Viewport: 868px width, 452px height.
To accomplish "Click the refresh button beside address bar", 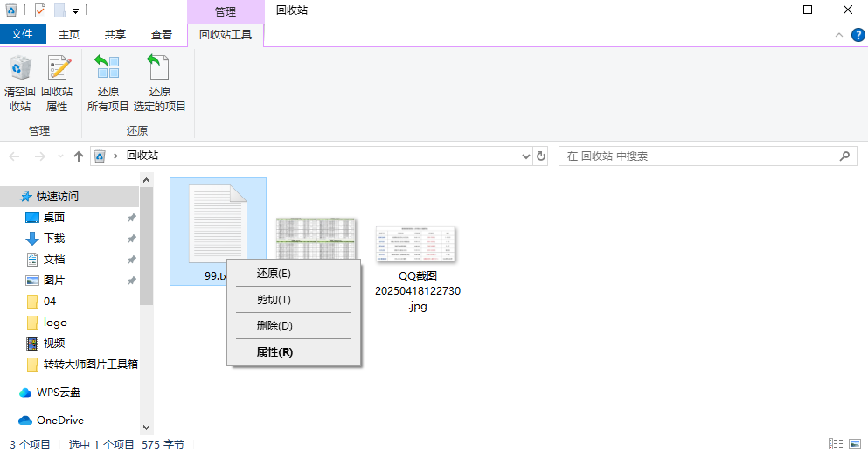I will pyautogui.click(x=542, y=156).
